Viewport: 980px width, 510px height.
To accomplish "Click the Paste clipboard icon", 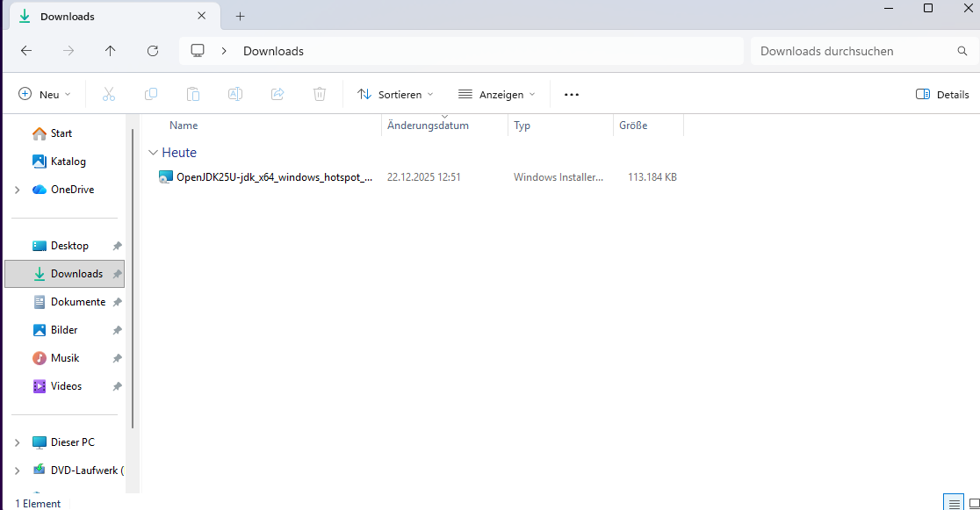I will (x=193, y=94).
